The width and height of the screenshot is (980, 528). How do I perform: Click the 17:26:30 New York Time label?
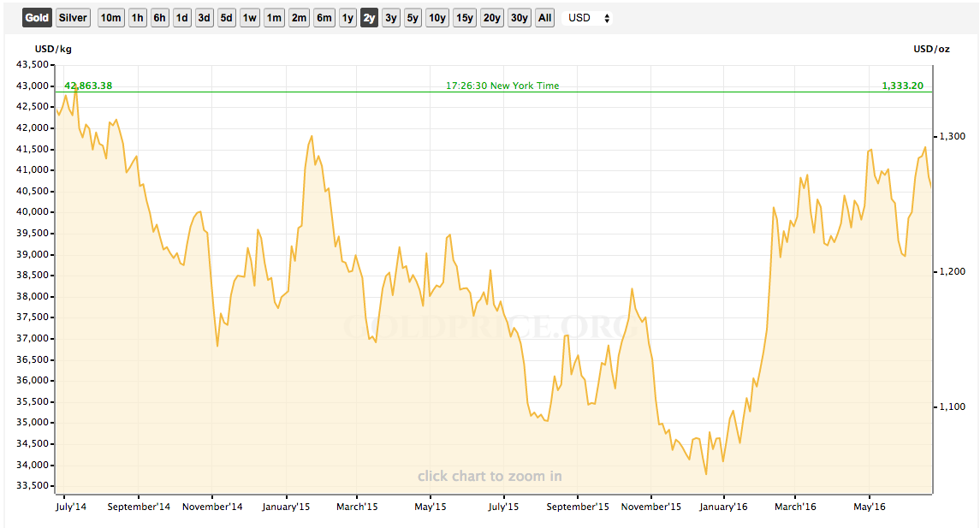(502, 86)
